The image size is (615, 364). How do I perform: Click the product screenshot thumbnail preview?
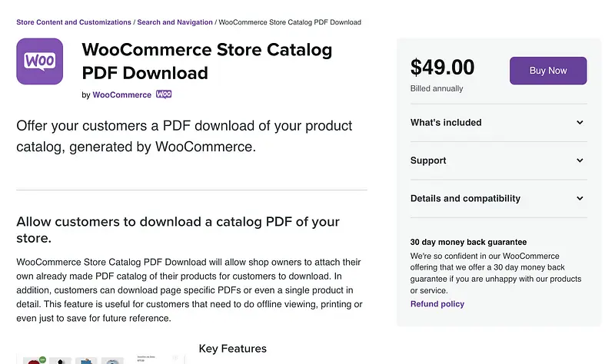coord(100,359)
